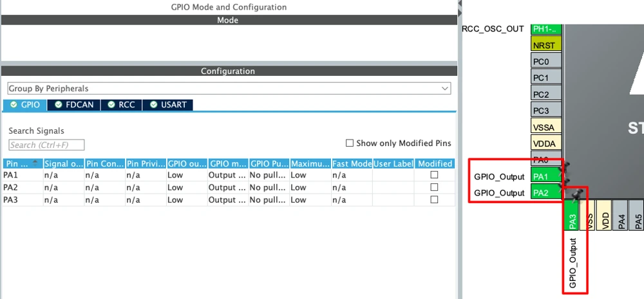
Task: Click the Pin Privilege column header
Action: 146,164
